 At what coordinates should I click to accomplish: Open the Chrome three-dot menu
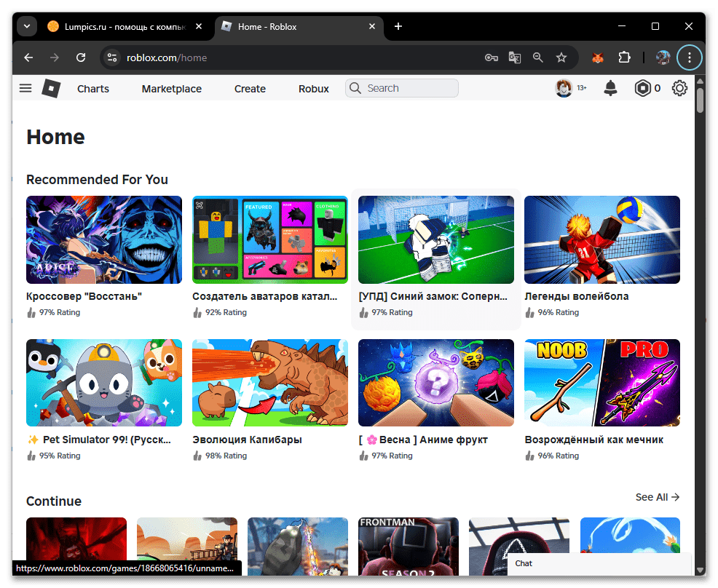(689, 57)
